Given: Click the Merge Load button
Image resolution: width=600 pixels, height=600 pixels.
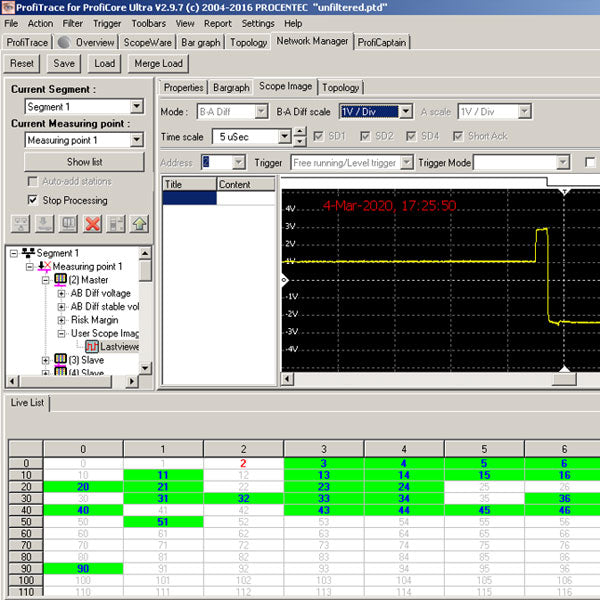Looking at the screenshot, I should pos(157,63).
